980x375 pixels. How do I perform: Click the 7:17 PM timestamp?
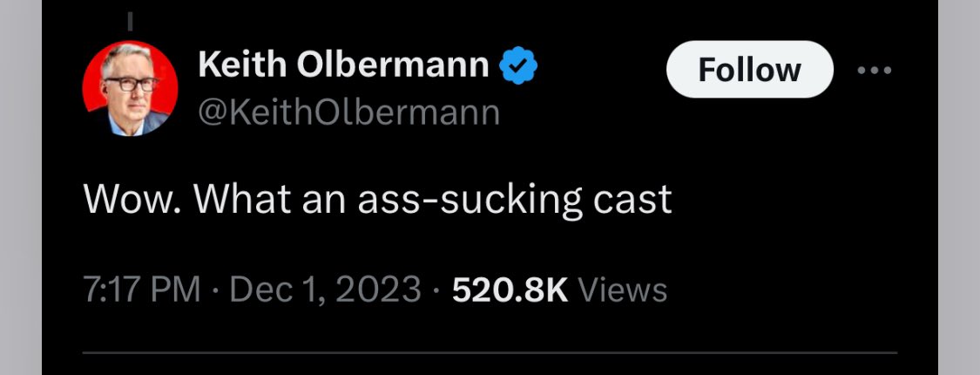tap(142, 290)
